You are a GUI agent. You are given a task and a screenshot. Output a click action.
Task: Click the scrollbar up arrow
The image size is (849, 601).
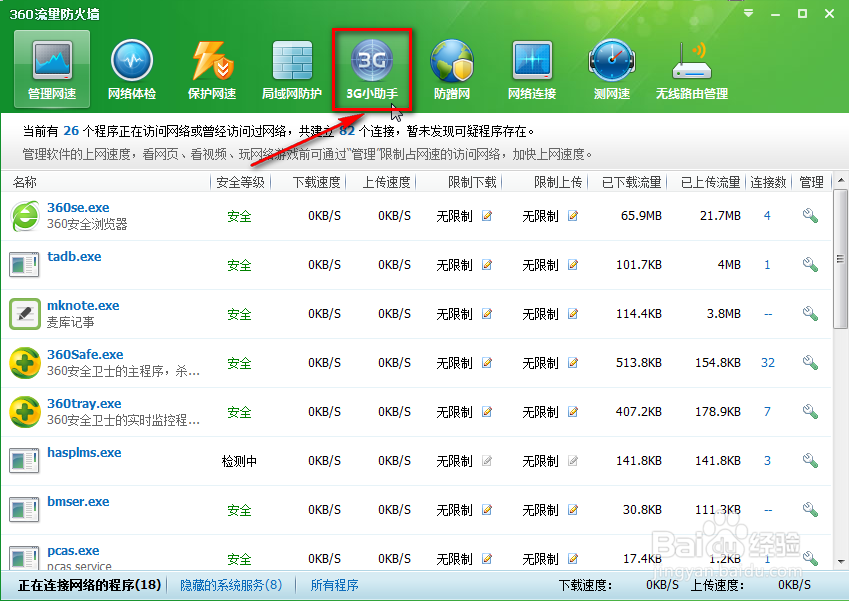coord(840,180)
